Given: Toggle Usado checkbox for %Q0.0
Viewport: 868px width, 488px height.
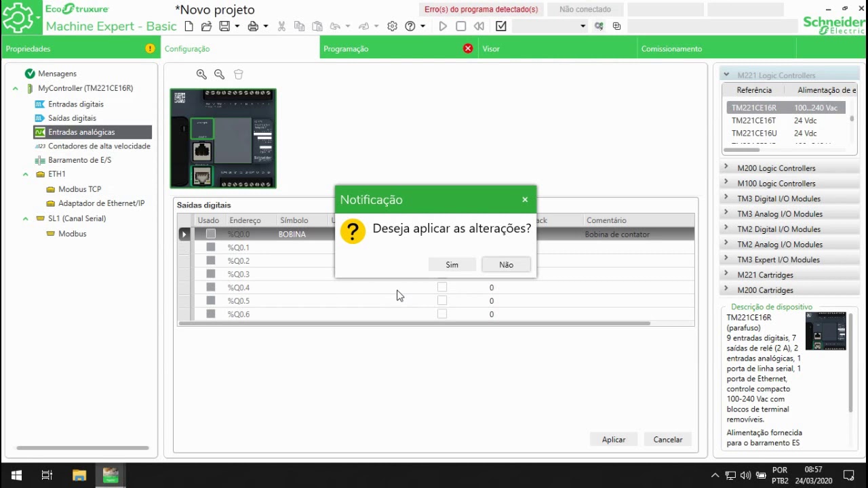Looking at the screenshot, I should (x=211, y=234).
